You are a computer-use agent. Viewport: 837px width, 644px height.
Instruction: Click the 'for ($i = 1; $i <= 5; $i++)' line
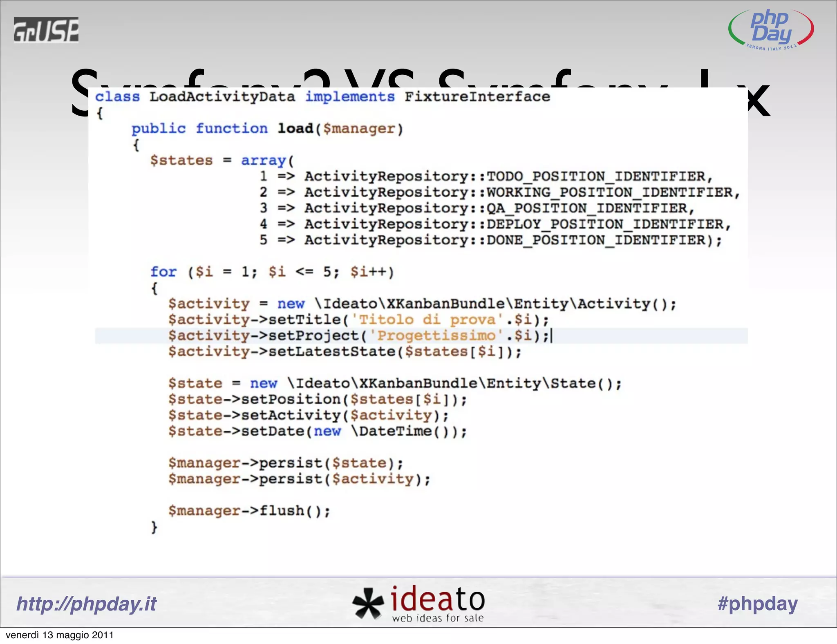[272, 272]
